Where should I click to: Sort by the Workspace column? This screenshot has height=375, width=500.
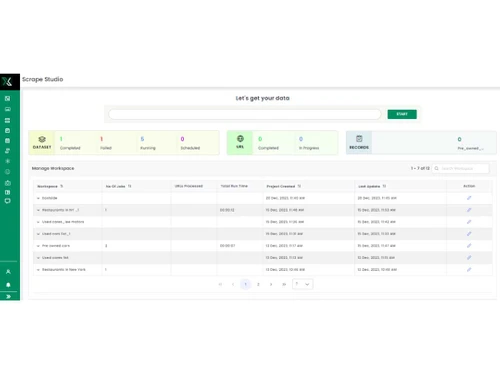point(61,186)
